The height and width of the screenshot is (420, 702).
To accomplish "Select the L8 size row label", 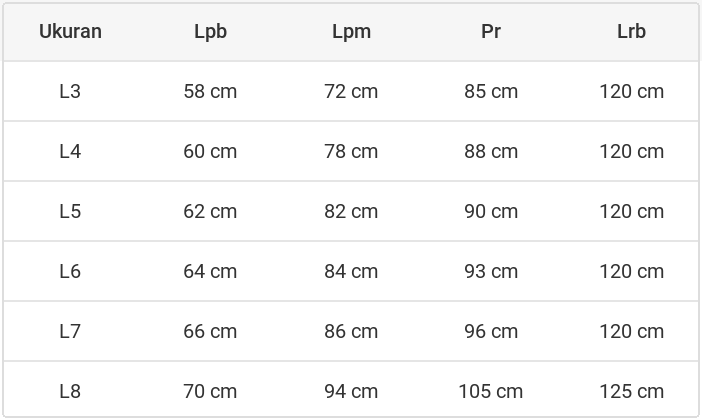I will click(70, 391).
